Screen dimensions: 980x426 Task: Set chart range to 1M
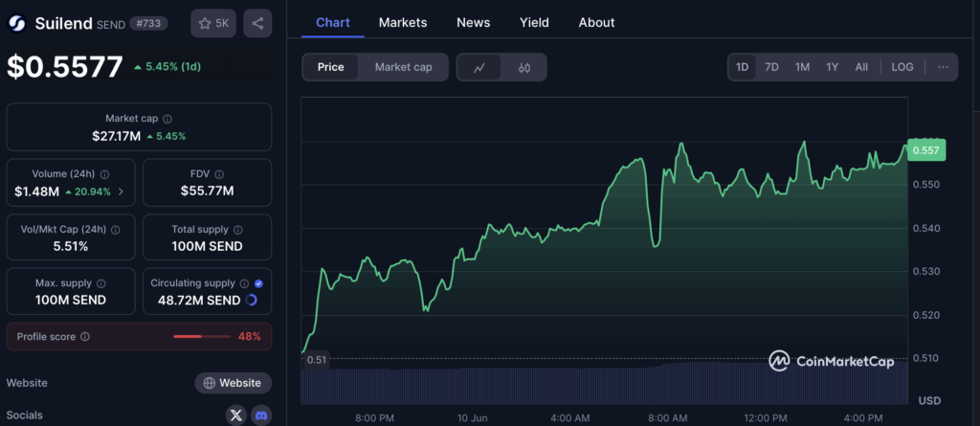coord(803,67)
